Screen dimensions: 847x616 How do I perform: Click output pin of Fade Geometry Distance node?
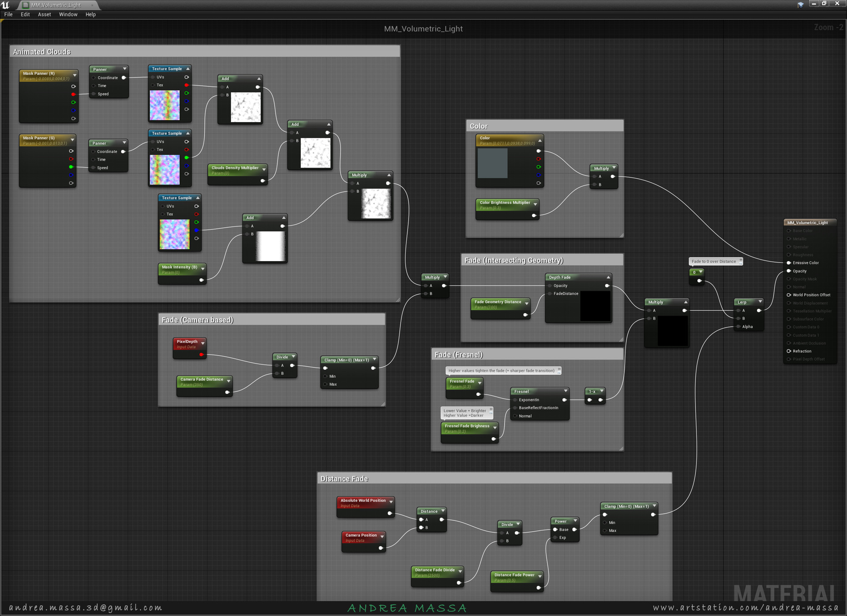525,315
